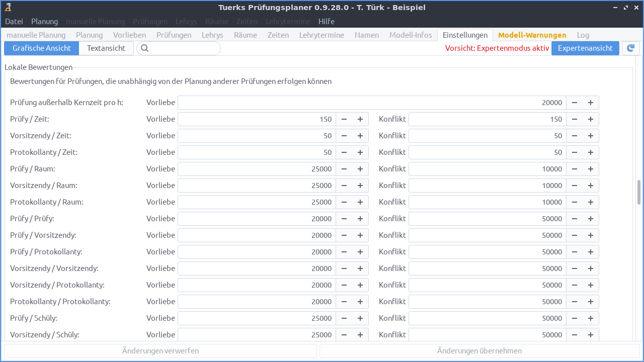Click the reload icon in the top right corner
The height and width of the screenshot is (362, 644).
[630, 48]
